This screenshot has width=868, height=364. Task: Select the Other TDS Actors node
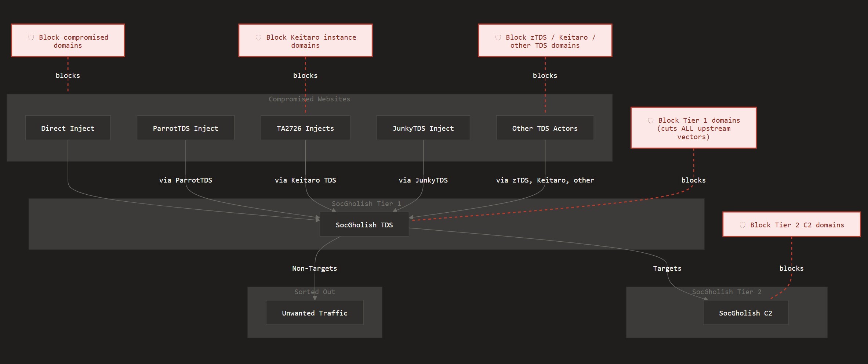(x=545, y=128)
